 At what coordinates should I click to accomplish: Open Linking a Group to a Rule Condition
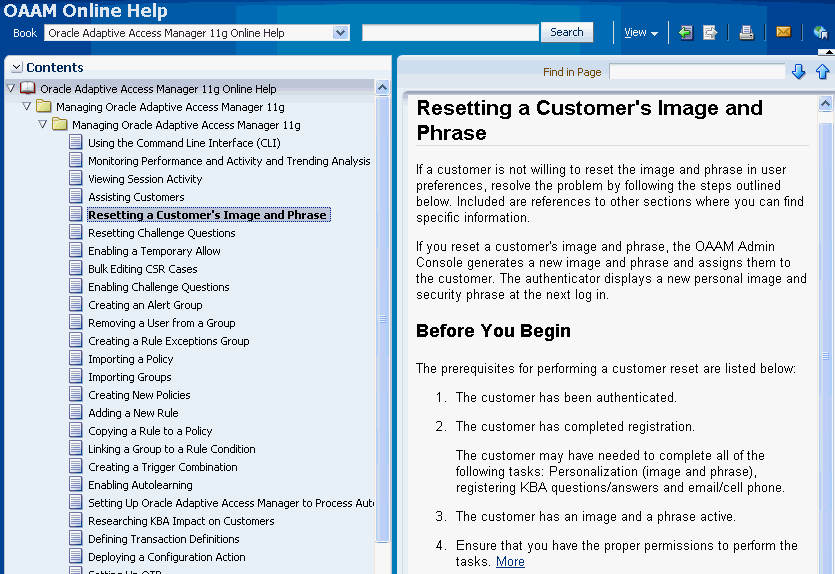171,449
